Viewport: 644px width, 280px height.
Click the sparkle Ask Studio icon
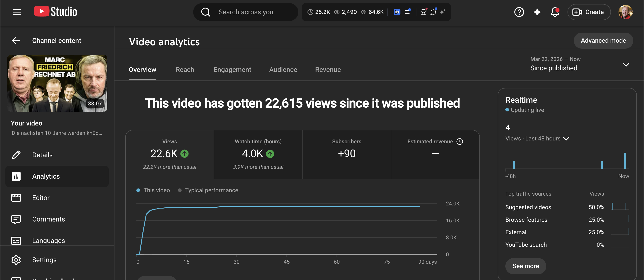(537, 12)
